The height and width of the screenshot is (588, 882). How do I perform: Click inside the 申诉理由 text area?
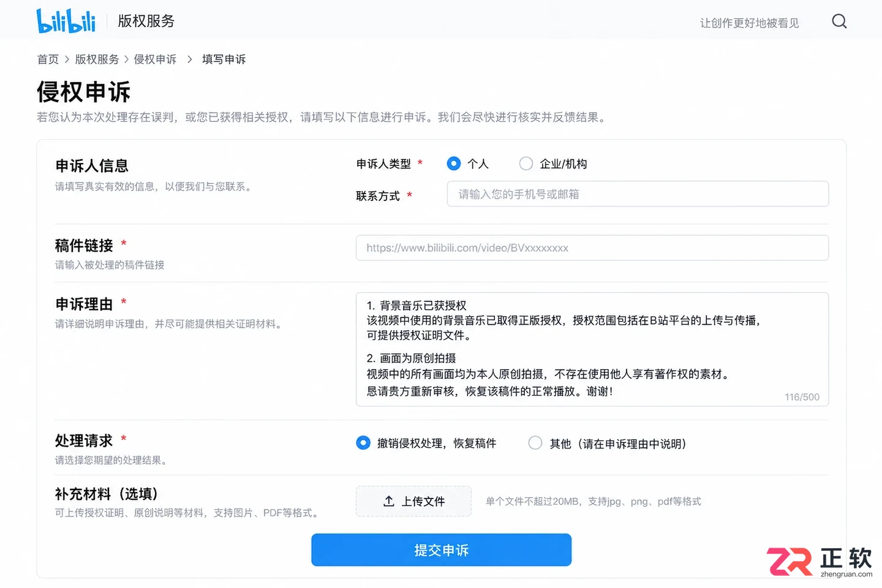pos(592,349)
